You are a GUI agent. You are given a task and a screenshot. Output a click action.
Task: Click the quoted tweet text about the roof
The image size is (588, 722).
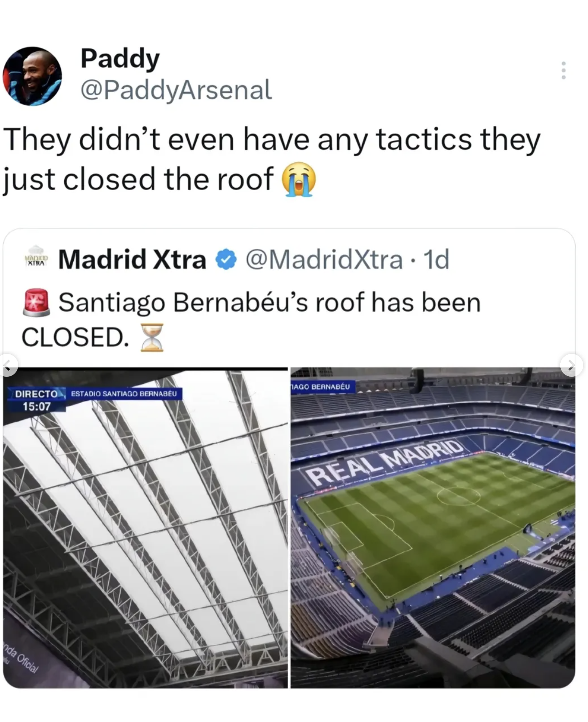251,320
